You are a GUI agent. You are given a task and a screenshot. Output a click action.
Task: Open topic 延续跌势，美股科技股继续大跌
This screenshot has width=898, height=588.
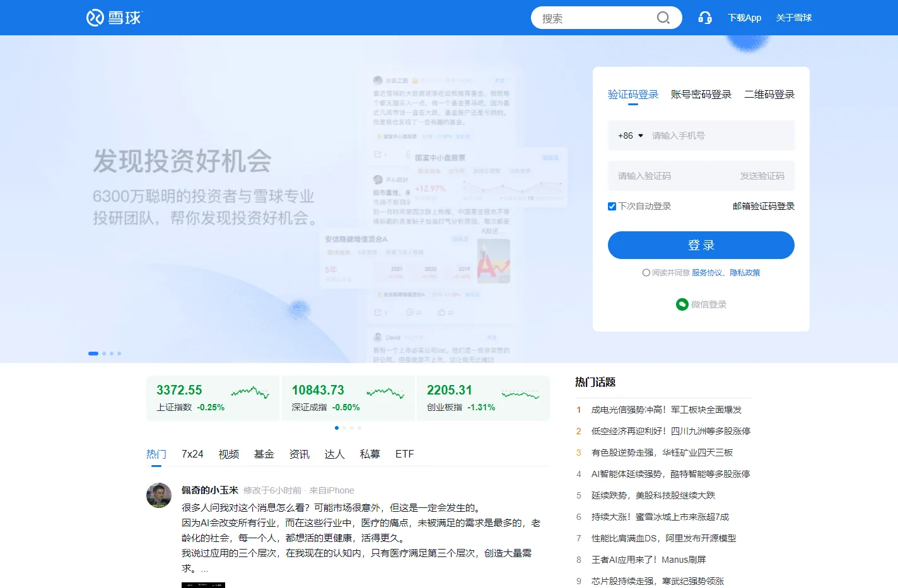pos(653,495)
